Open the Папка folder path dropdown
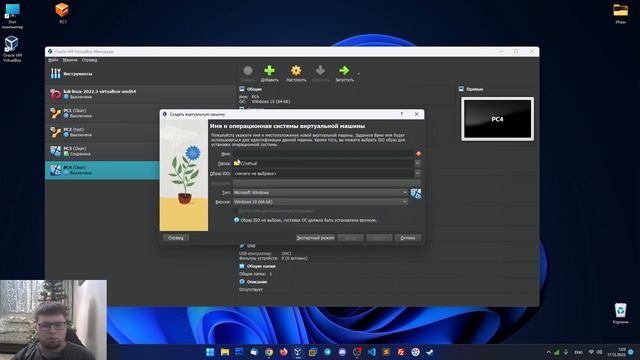640x360 pixels. tap(418, 163)
